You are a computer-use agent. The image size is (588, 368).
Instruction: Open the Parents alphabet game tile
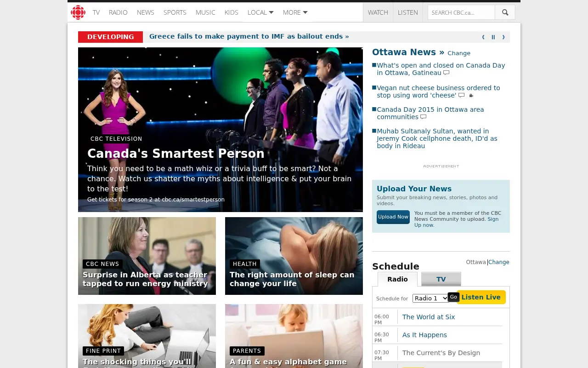point(294,336)
